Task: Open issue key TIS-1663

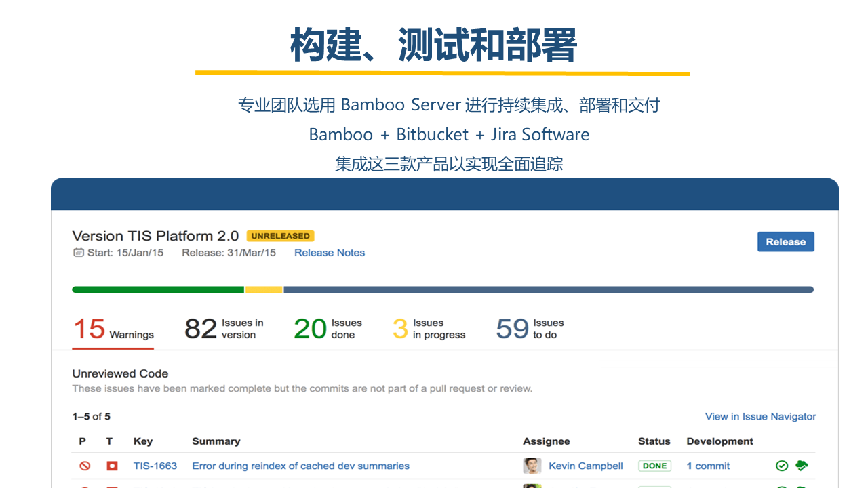Action: (155, 466)
